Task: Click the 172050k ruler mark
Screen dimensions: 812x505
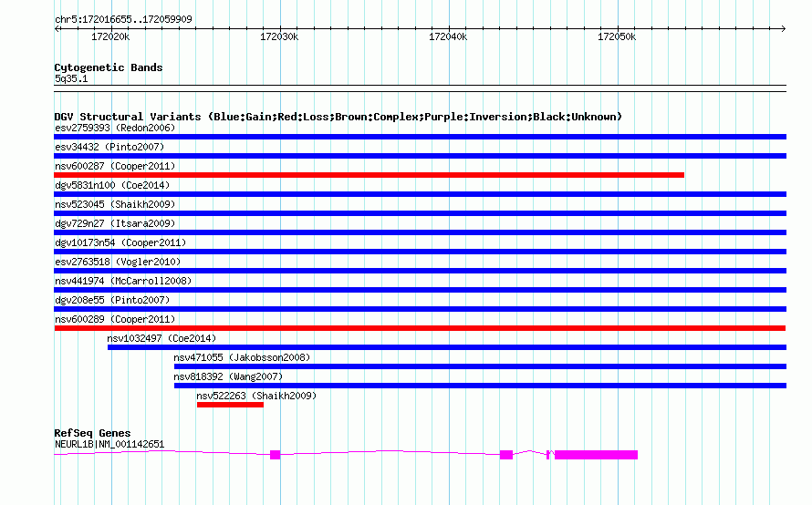Action: (x=617, y=36)
